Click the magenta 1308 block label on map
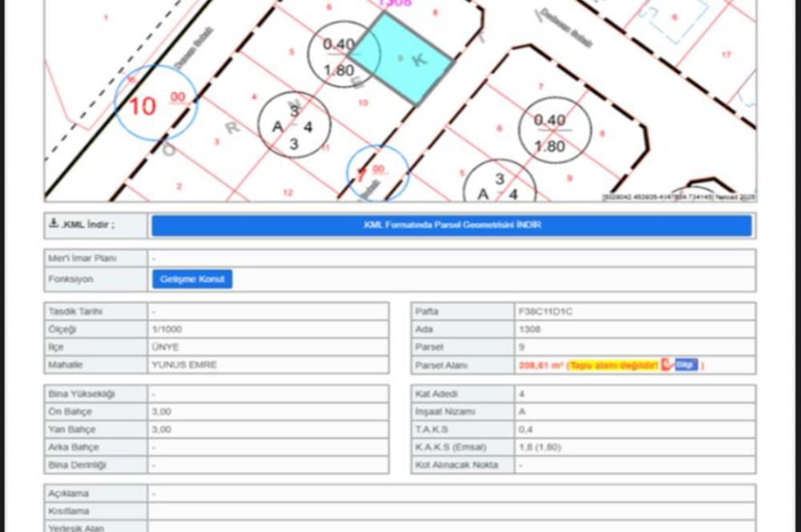 (x=394, y=3)
